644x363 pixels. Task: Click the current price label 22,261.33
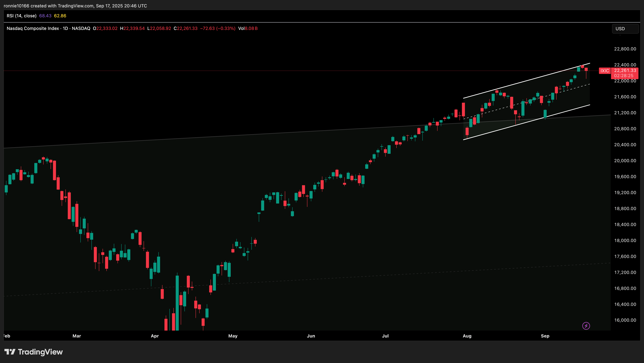tap(625, 70)
